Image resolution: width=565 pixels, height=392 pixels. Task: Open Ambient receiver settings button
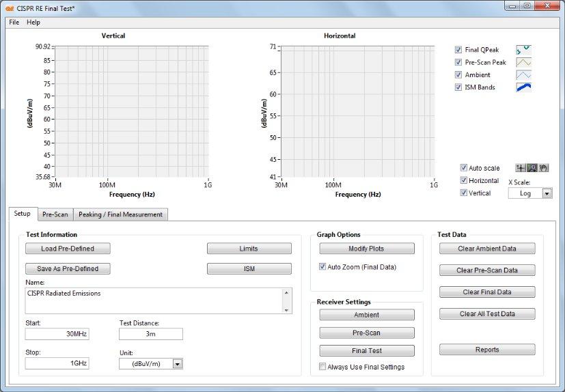coord(367,315)
